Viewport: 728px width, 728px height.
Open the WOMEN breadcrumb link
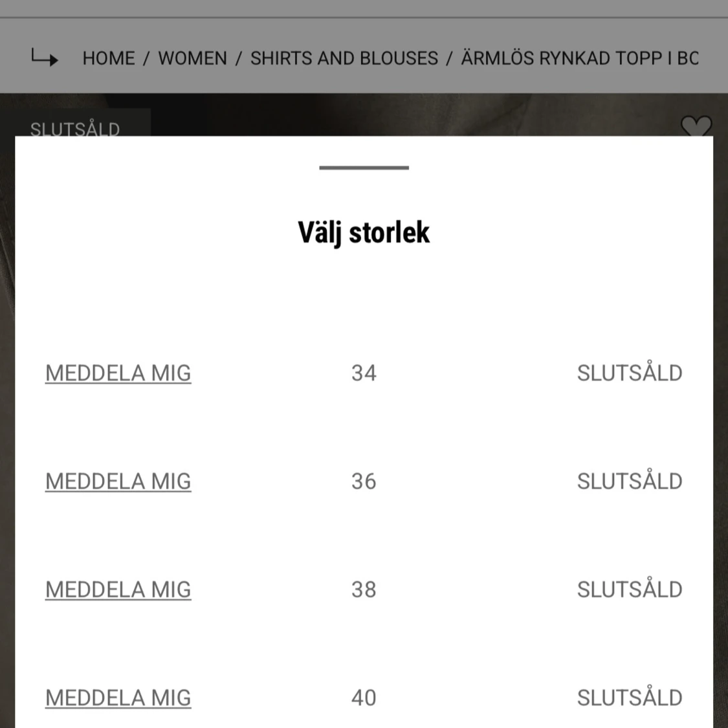193,58
